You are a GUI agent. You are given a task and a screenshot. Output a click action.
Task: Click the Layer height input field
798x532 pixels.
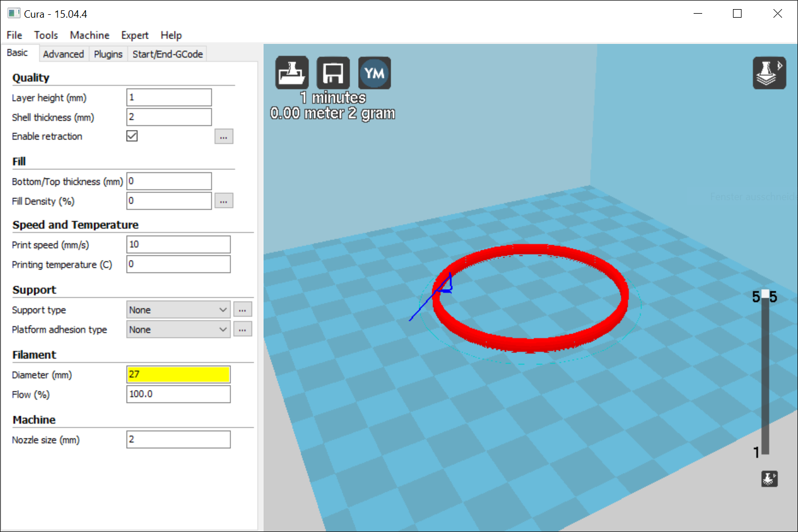tap(169, 98)
